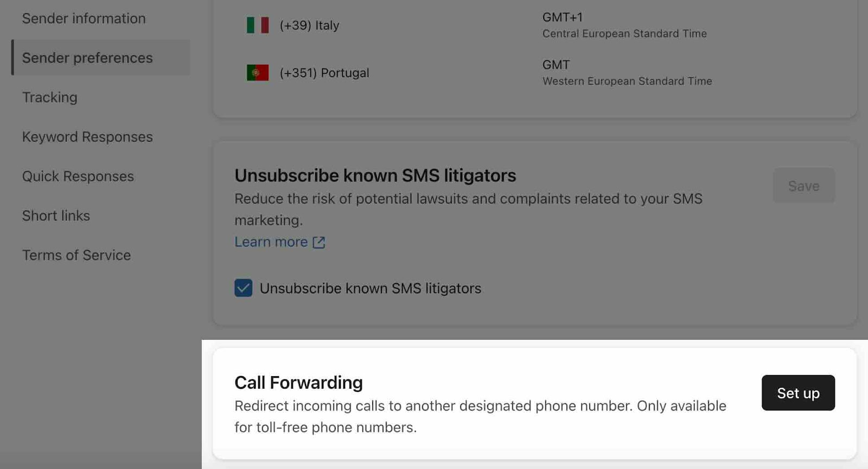Click the Italy flag icon

pos(257,24)
